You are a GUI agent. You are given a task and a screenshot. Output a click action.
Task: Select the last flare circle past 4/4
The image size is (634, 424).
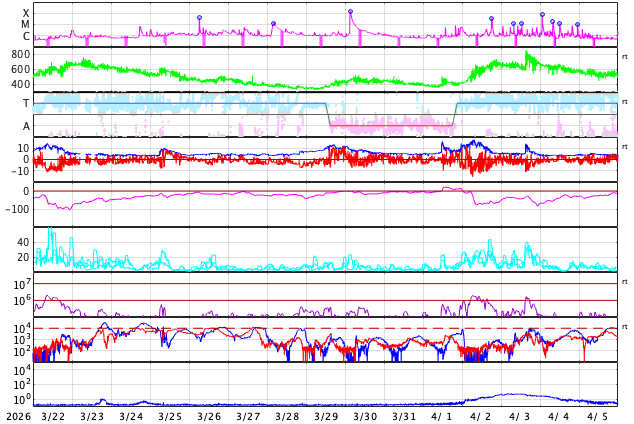(577, 25)
